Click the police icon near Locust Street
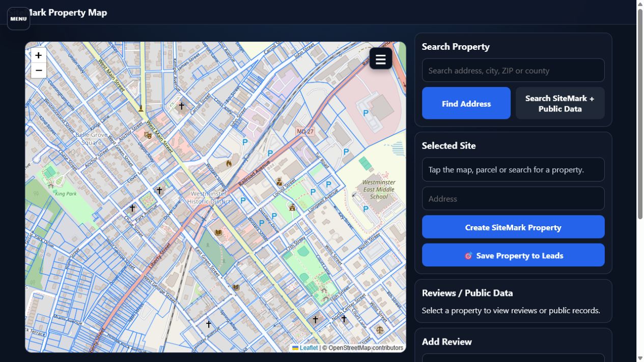Screen dimensions: 644x362 279,182
